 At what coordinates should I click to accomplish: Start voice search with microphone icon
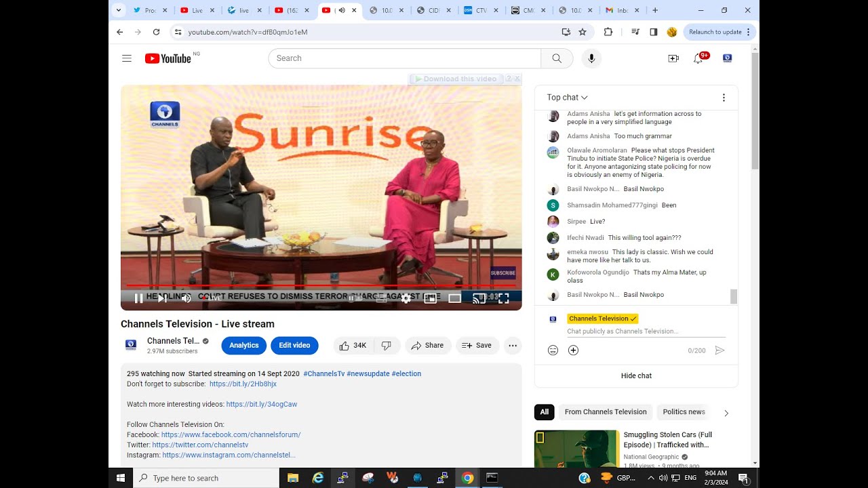[x=591, y=58]
